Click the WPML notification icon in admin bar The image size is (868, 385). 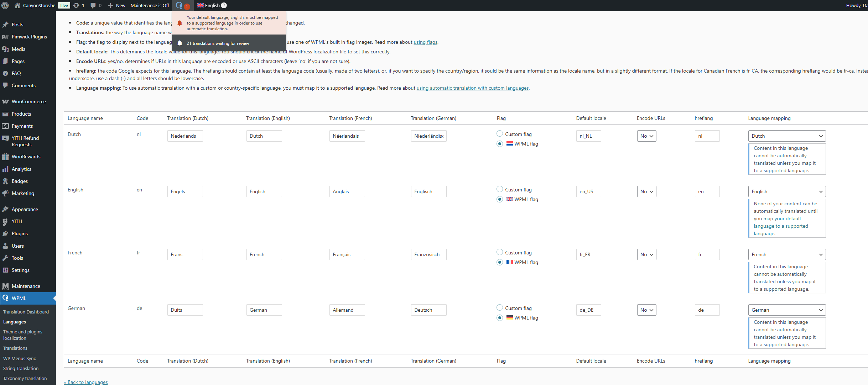tap(179, 5)
